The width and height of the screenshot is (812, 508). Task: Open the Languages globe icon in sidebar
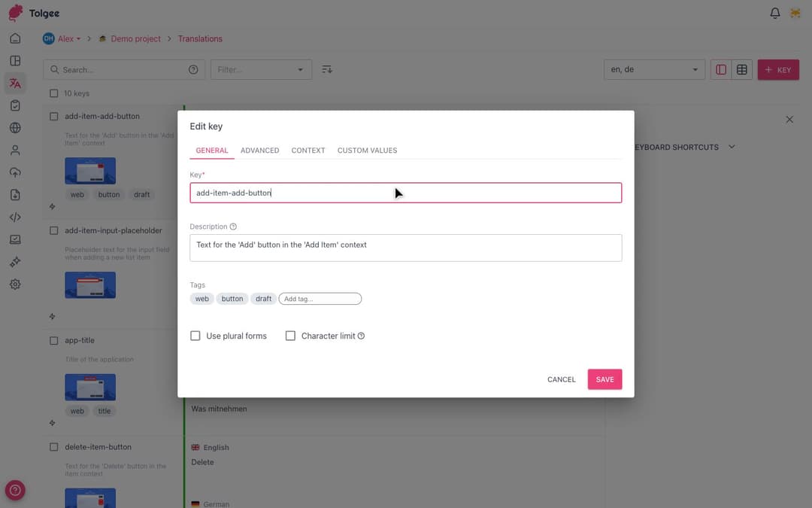tap(15, 127)
